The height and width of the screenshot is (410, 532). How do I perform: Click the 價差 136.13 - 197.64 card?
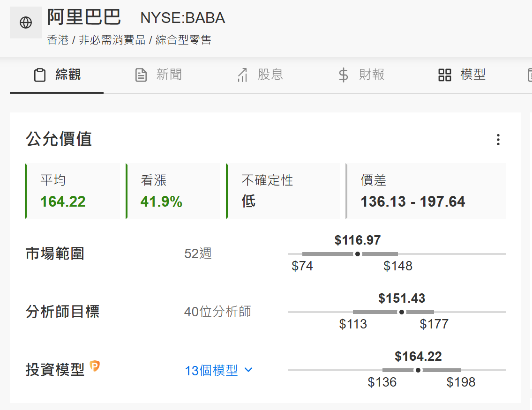pos(426,191)
